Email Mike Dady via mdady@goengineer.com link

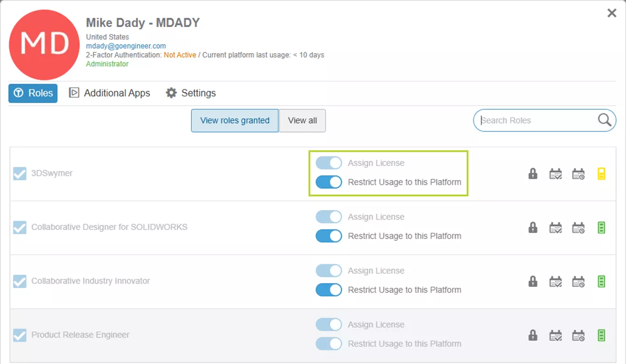(x=126, y=46)
